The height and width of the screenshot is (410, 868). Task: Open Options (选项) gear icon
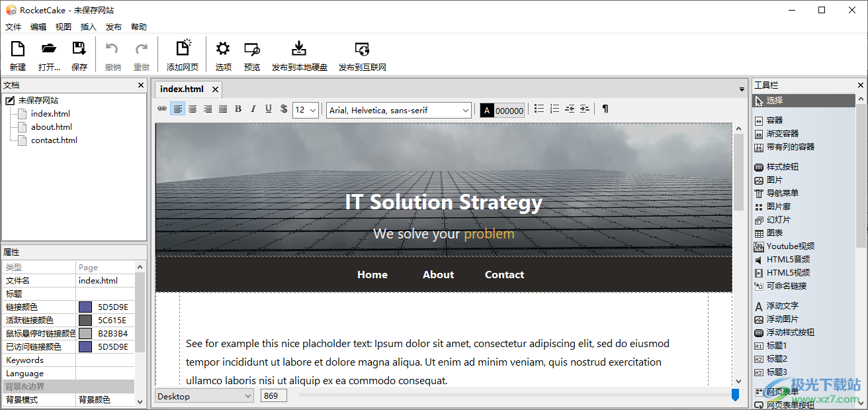[x=223, y=49]
